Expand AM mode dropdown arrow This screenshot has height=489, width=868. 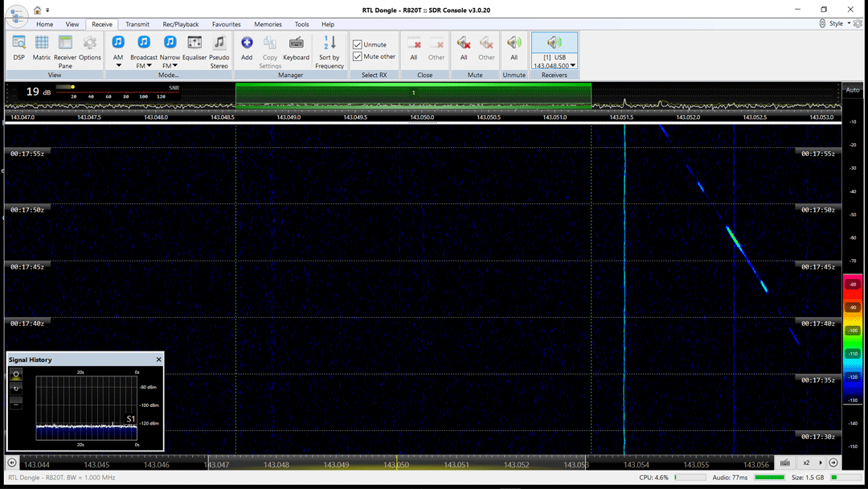click(x=118, y=65)
